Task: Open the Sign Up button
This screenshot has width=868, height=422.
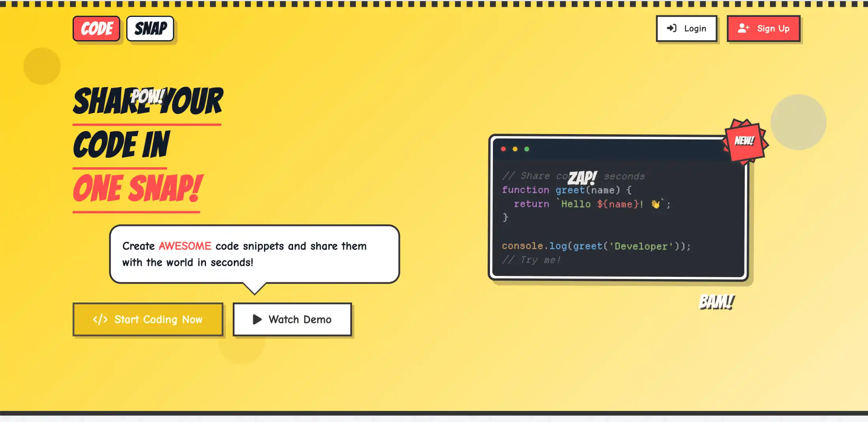Action: (763, 28)
